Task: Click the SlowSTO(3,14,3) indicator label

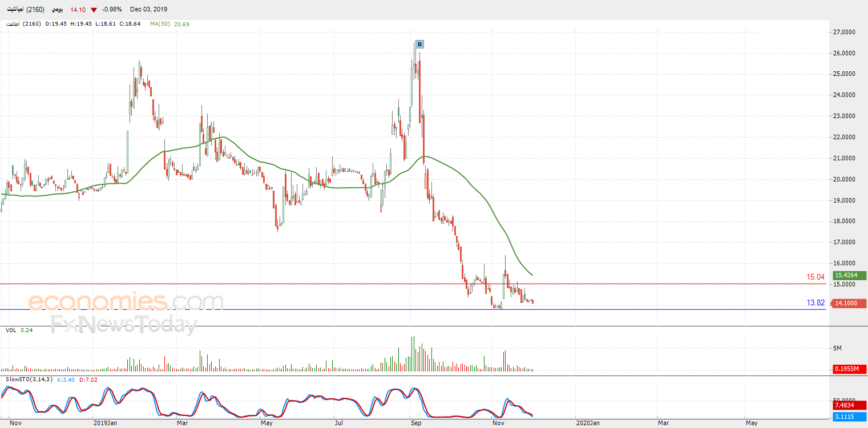Action: (x=29, y=379)
